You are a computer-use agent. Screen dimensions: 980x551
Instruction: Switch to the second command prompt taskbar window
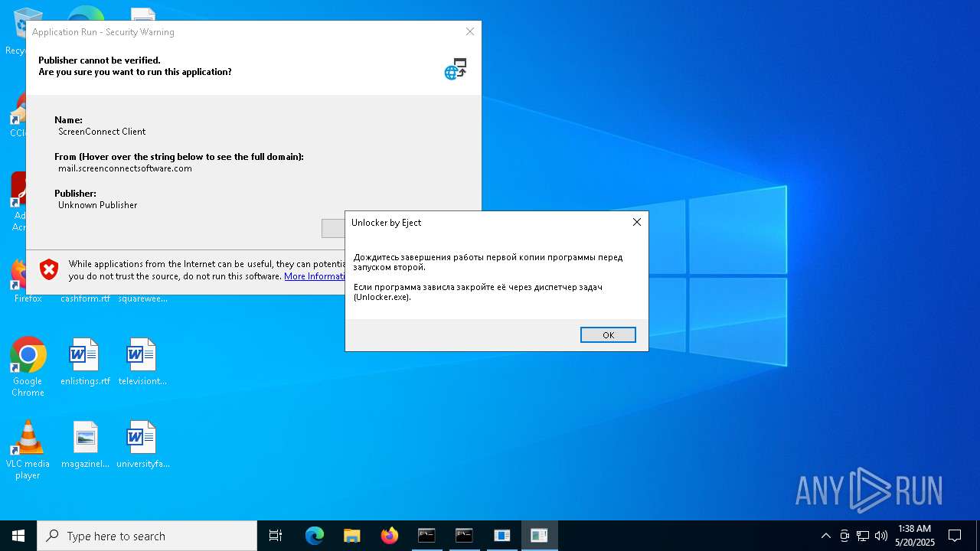(x=464, y=536)
